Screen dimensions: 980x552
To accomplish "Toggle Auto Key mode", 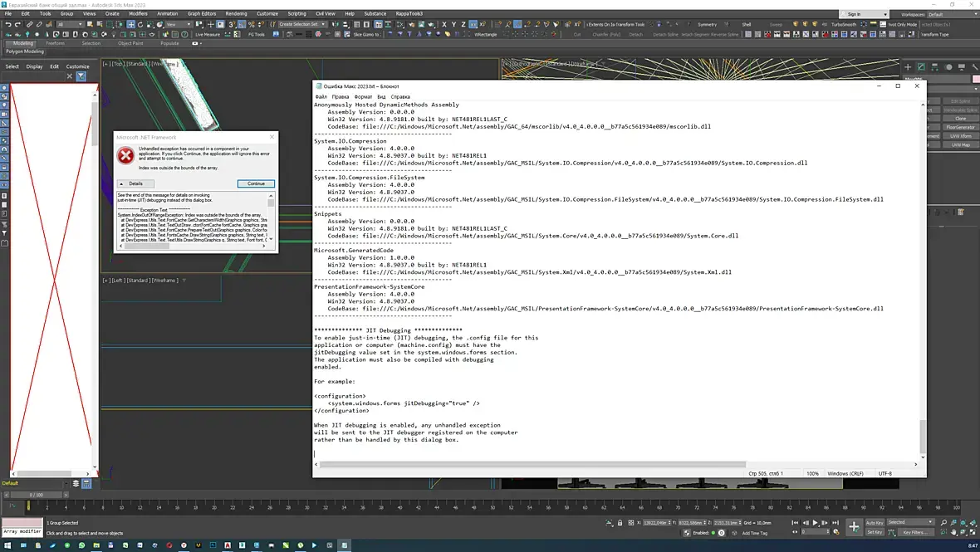I will point(875,523).
